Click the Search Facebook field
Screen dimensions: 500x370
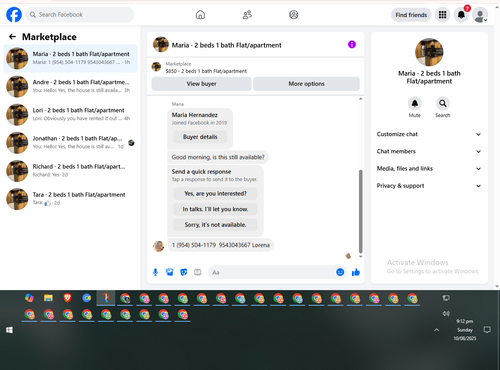[x=80, y=15]
